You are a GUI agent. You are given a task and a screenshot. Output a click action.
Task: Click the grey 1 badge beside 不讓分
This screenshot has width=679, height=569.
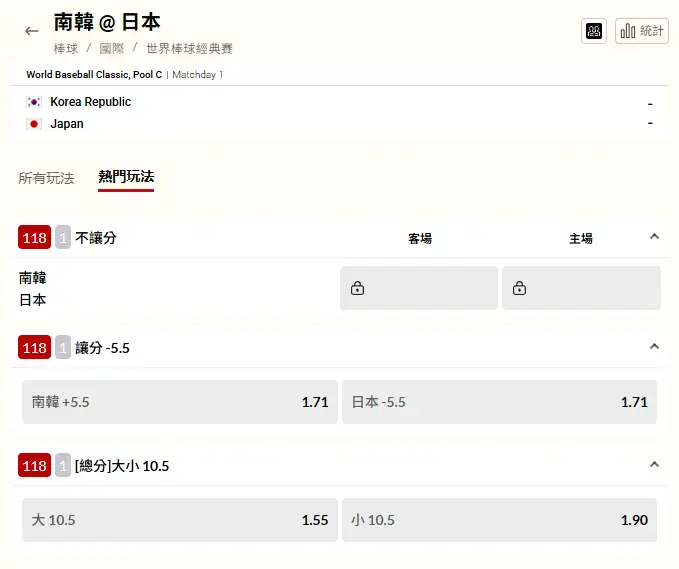click(x=63, y=237)
